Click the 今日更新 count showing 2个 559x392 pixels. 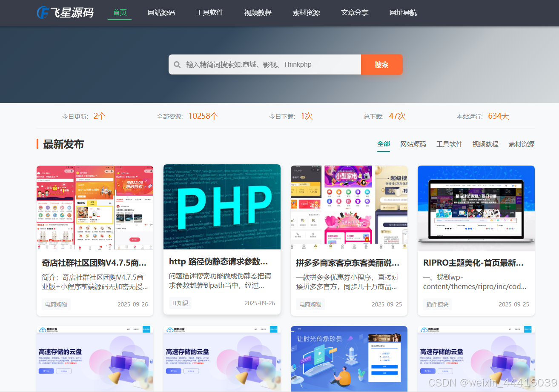(100, 115)
